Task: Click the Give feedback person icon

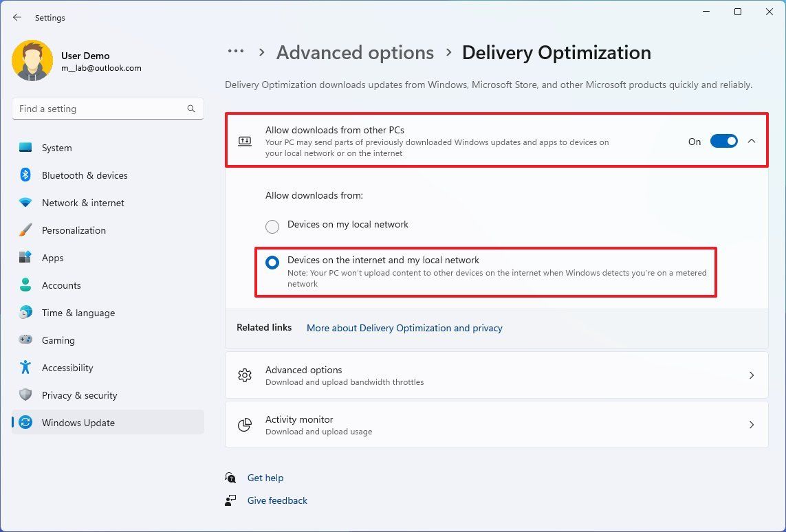Action: (x=230, y=500)
